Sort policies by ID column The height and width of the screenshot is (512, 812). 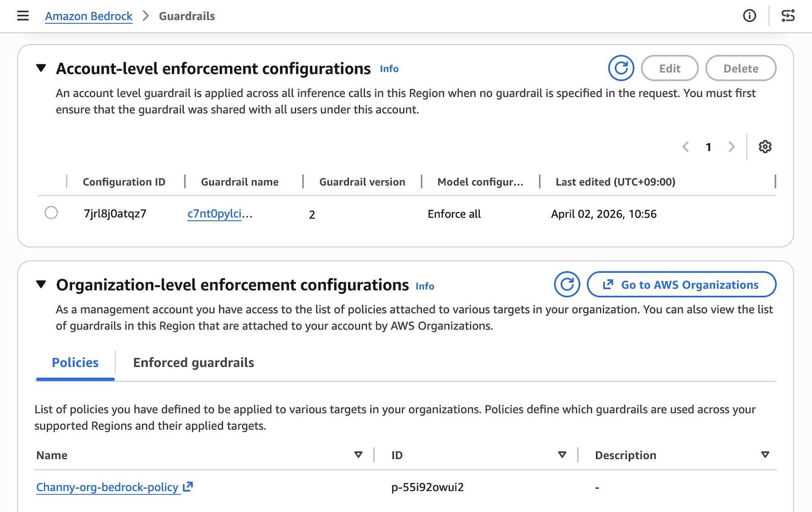point(562,455)
